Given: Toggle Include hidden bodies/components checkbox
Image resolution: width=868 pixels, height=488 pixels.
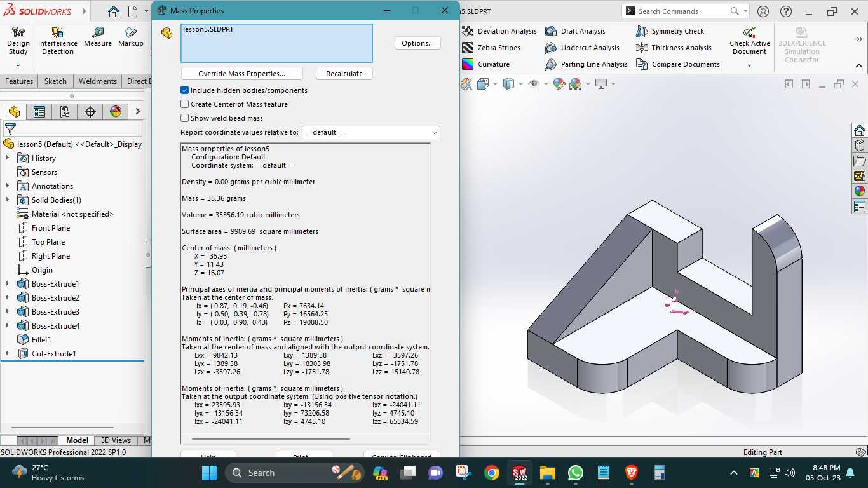Looking at the screenshot, I should pos(185,90).
